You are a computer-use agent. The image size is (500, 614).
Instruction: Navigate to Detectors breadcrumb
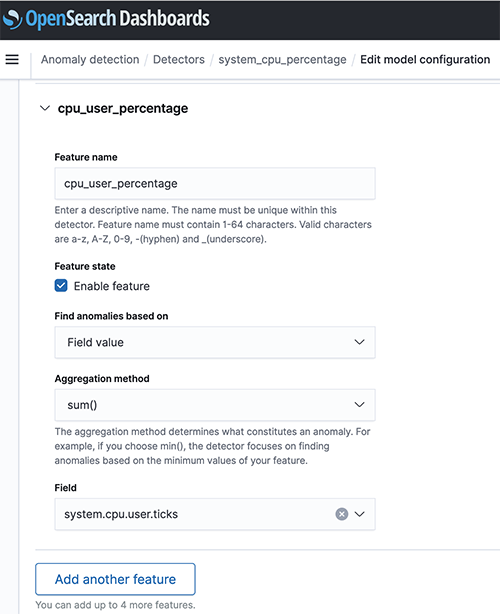pos(179,60)
